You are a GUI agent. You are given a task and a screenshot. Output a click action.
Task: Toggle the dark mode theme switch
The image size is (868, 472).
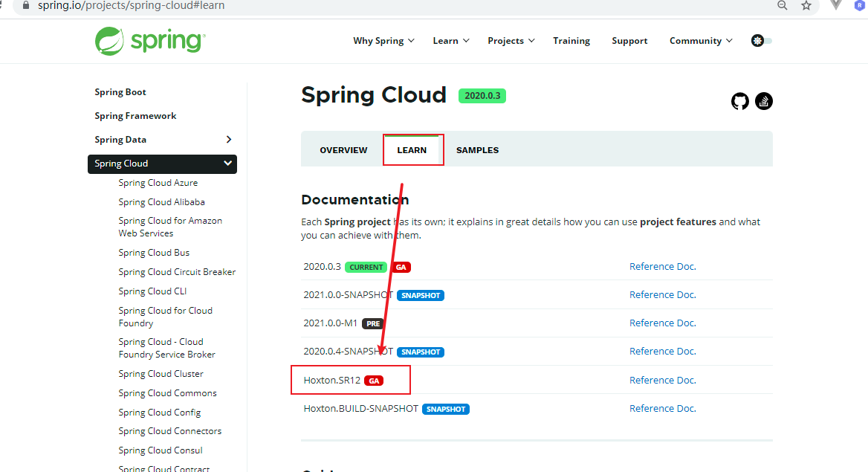click(762, 40)
